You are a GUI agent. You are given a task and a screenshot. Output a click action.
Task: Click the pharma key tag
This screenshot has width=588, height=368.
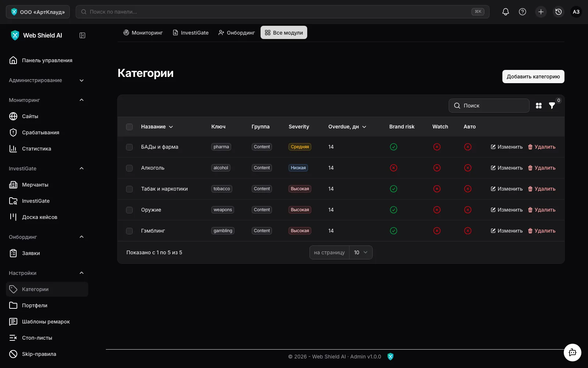click(x=221, y=147)
